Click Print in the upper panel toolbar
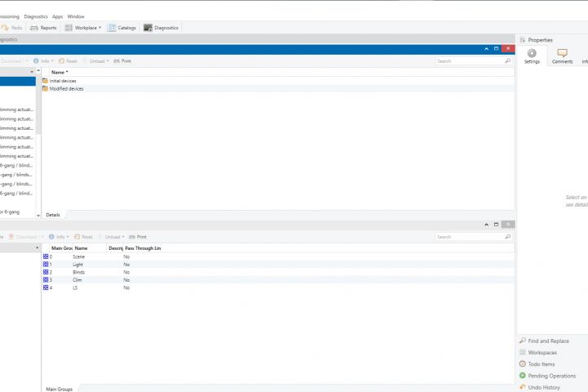The width and height of the screenshot is (588, 392). coord(122,60)
